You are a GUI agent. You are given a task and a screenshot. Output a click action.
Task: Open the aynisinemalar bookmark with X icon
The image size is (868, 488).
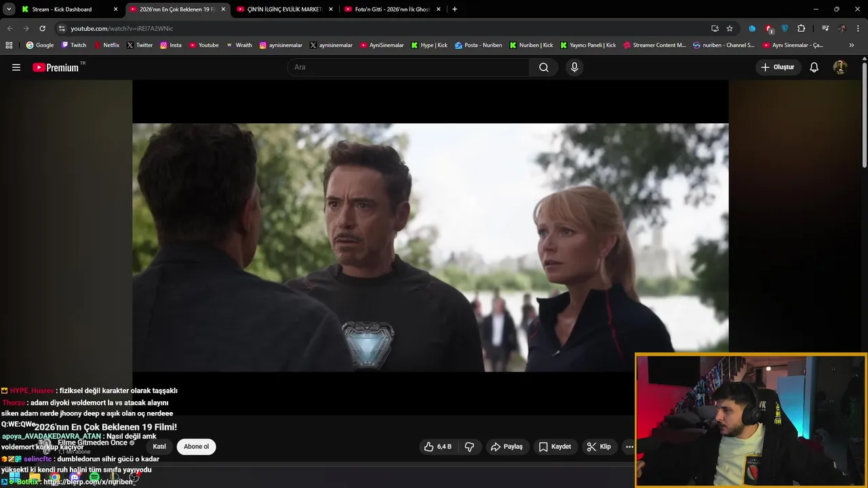point(332,45)
